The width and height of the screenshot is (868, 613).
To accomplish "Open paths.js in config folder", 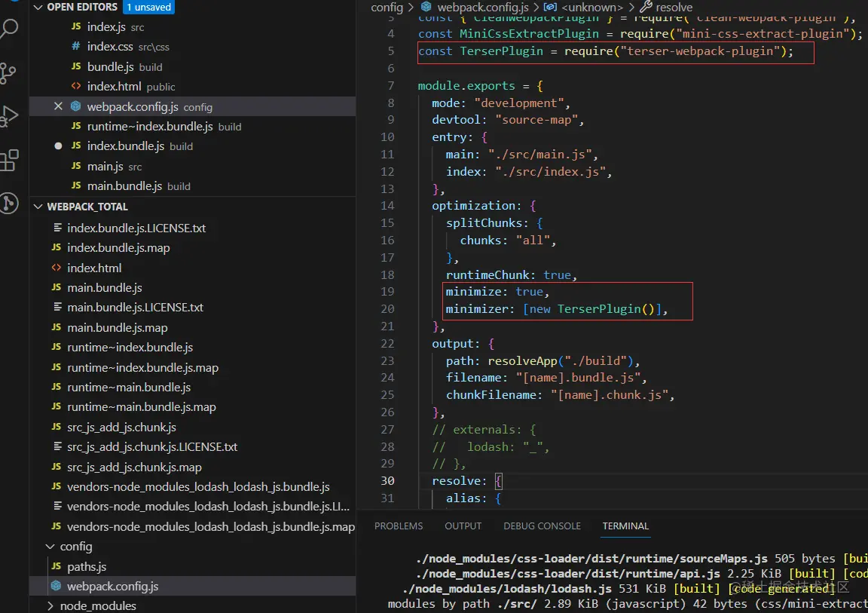I will [193, 566].
